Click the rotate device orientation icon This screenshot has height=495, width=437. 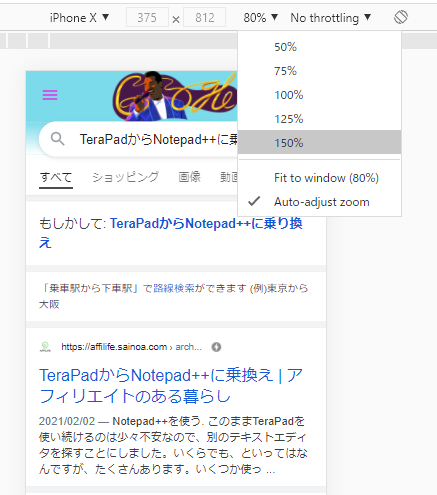401,17
